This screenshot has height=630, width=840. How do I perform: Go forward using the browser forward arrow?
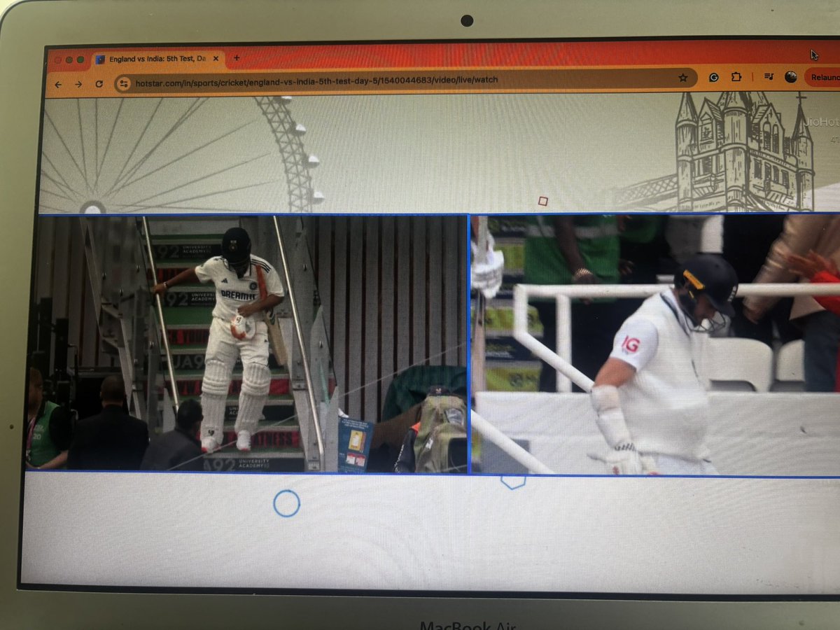point(78,84)
